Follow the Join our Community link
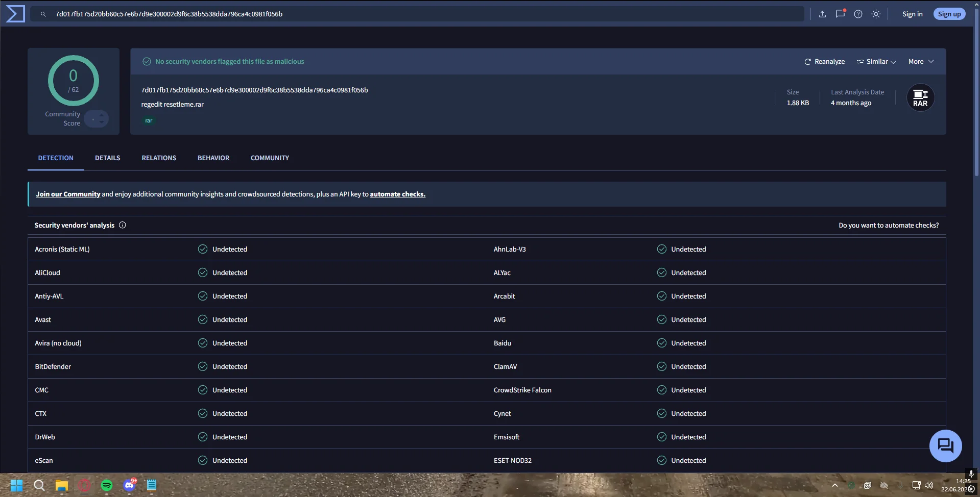 pos(68,194)
